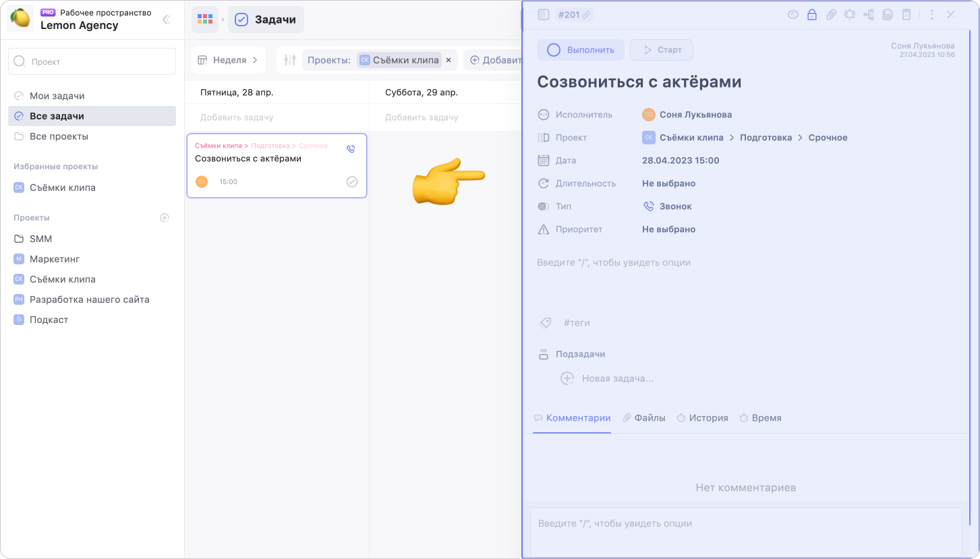Click the filter sliders icon in toolbar
The image size is (980, 559).
pos(290,60)
